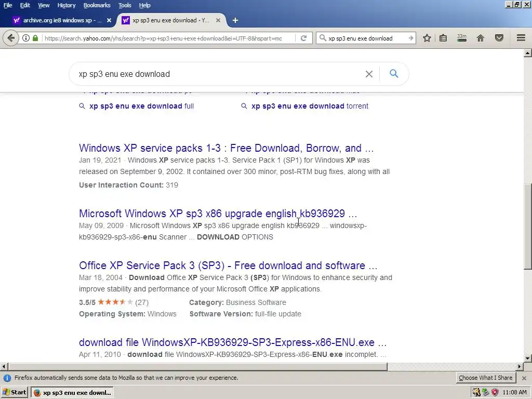
Task: Click horizontal scrollbar left arrow
Action: pyautogui.click(x=4, y=366)
